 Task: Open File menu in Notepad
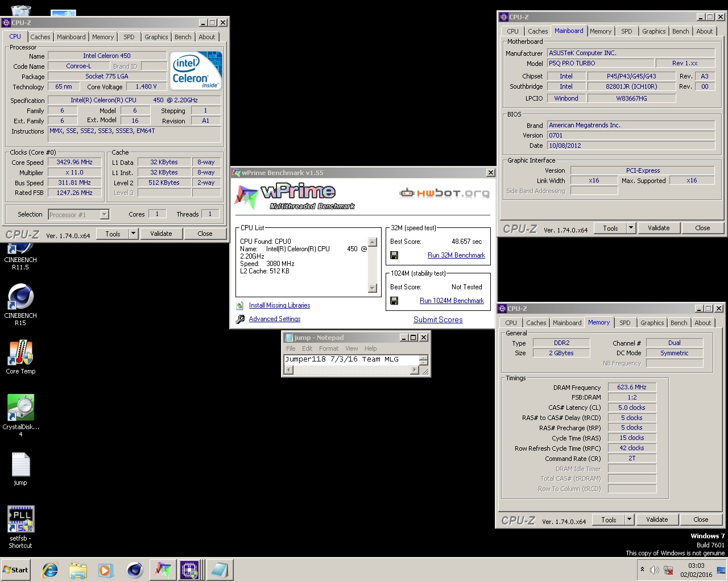coord(291,348)
